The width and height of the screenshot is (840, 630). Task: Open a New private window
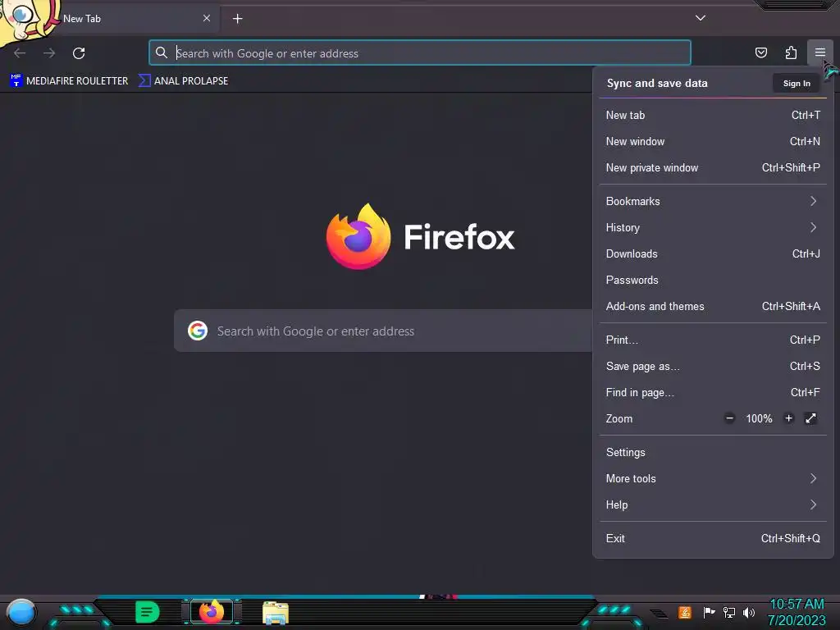tap(713, 167)
